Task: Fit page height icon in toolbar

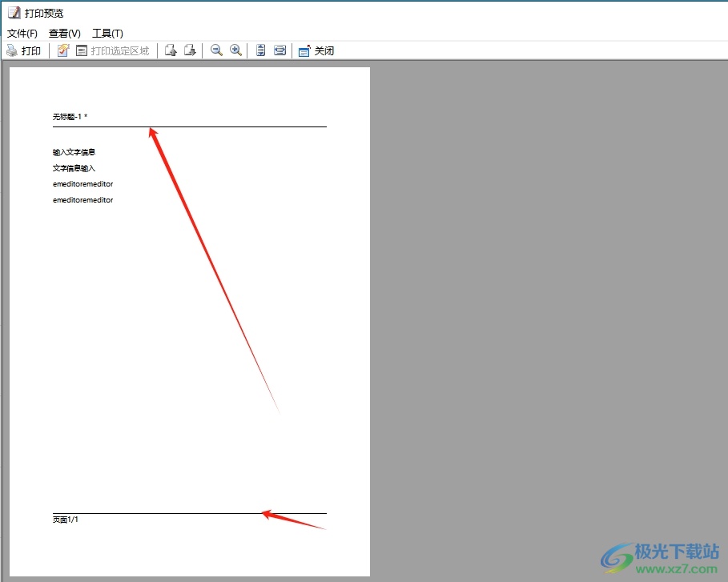Action: pyautogui.click(x=260, y=50)
